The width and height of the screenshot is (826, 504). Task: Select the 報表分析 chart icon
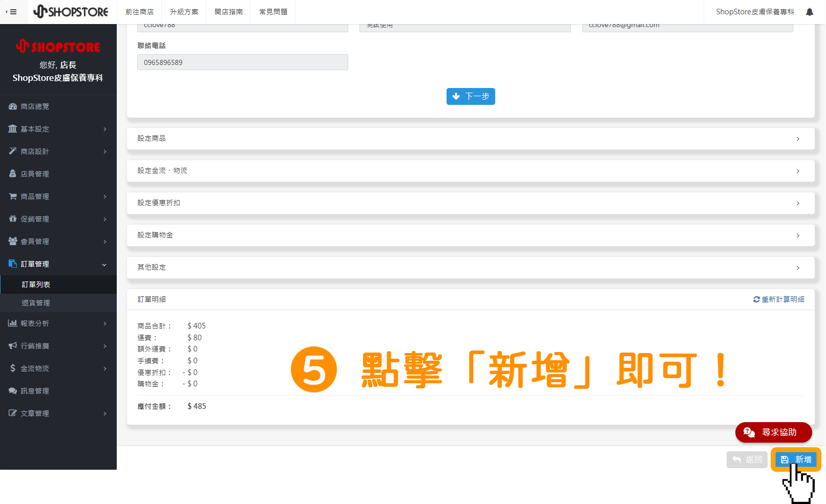pyautogui.click(x=13, y=323)
